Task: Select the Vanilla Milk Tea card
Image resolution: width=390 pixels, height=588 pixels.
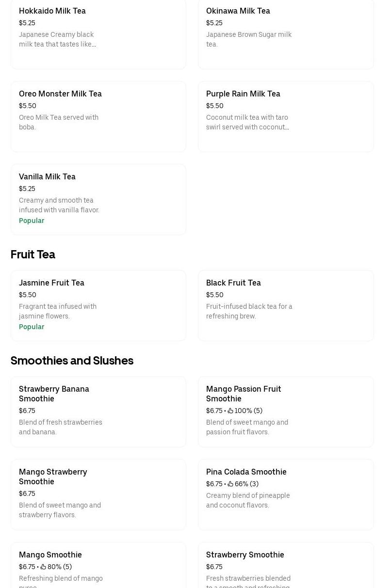Action: tap(98, 199)
